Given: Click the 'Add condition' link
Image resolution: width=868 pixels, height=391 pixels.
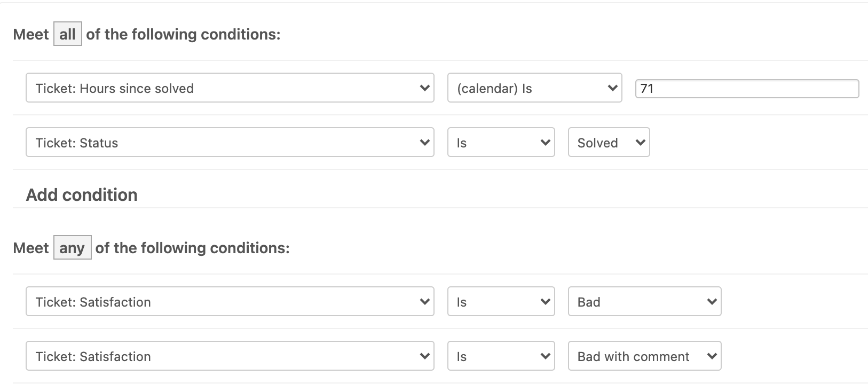Looking at the screenshot, I should pos(82,195).
